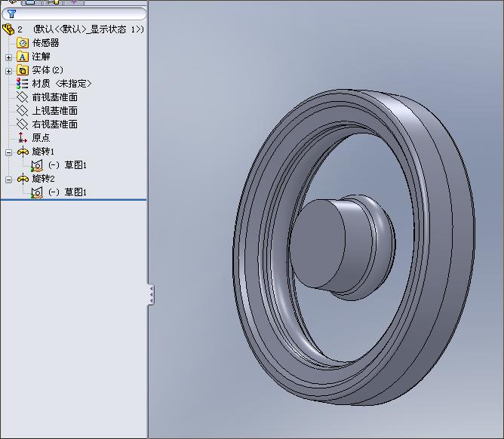Click sketch icon under 旋转1
Screen dimensions: 504x439
tap(37, 165)
